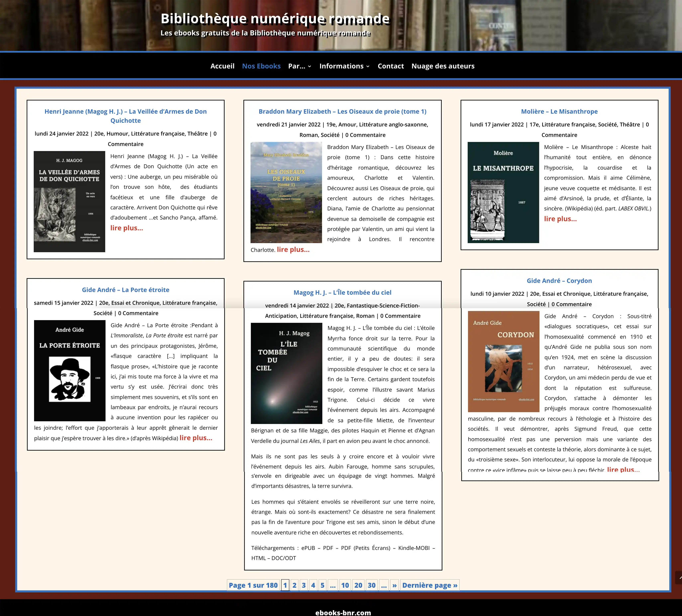Jump to pagination page 10
682x616 pixels.
[x=345, y=585]
